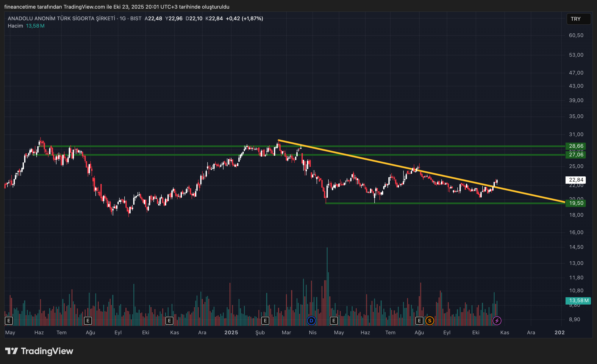Click the 22,84 current price label
The height and width of the screenshot is (364, 597).
click(576, 180)
